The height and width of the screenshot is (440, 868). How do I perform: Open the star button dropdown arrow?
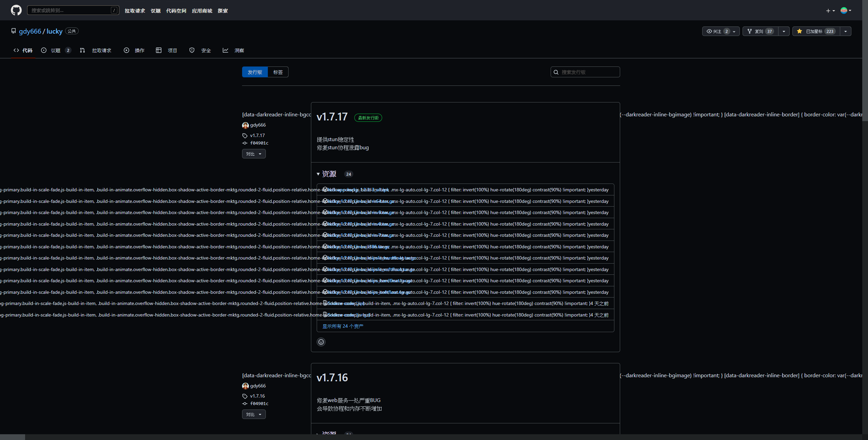click(x=845, y=31)
